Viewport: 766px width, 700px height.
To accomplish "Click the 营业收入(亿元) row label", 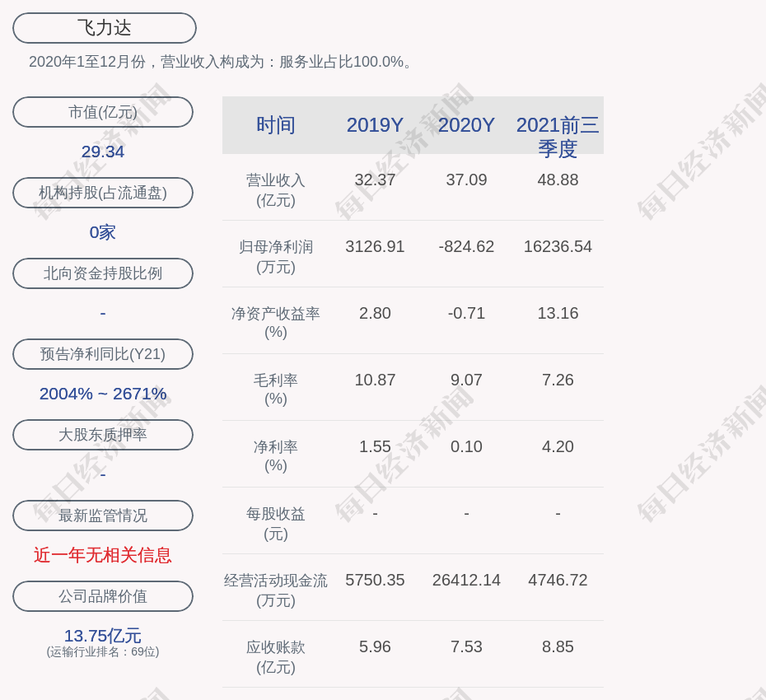I will (276, 190).
